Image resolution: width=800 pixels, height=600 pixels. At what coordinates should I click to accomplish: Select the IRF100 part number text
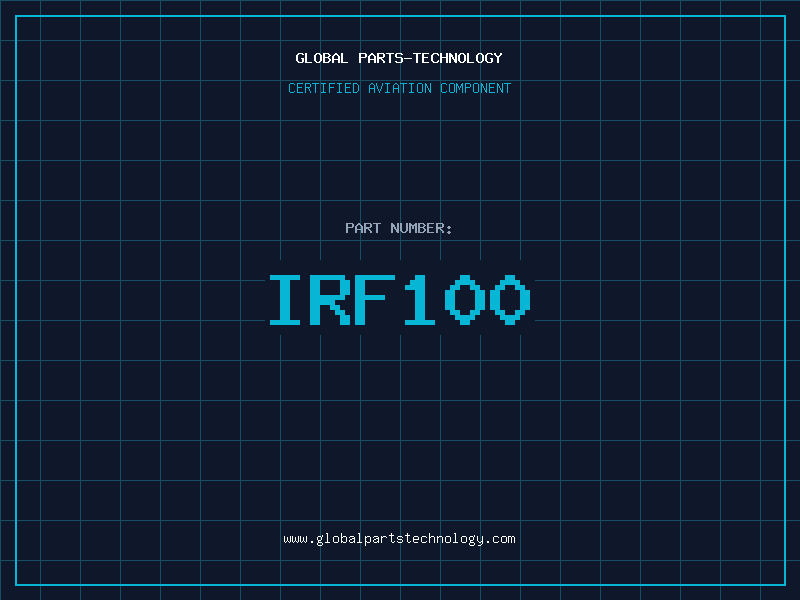399,300
